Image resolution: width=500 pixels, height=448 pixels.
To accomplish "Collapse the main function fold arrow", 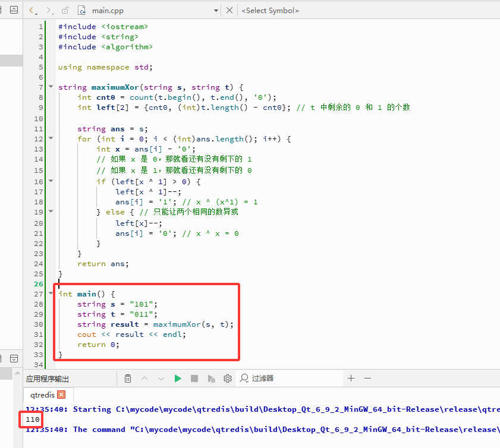I will click(51, 293).
